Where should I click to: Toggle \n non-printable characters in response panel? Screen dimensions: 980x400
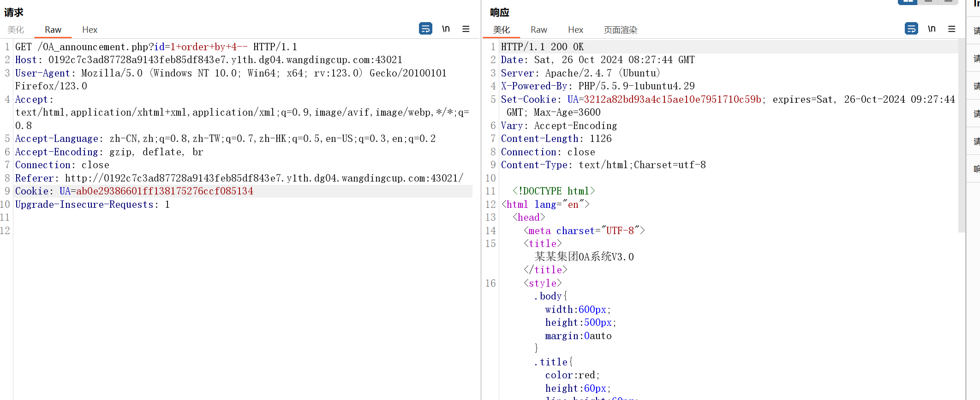point(932,29)
